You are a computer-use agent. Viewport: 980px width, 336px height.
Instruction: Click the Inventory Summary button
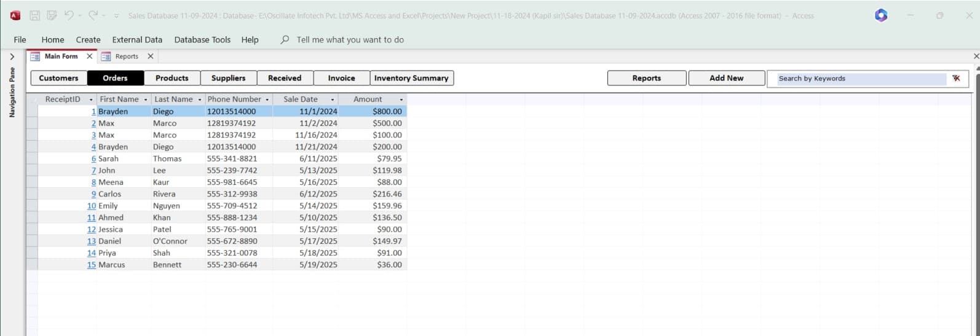(411, 78)
